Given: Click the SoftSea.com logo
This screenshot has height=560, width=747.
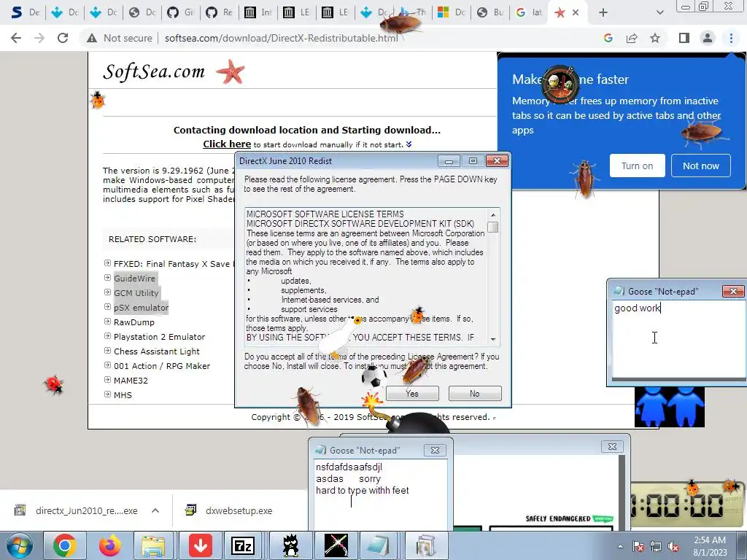Looking at the screenshot, I should [x=154, y=72].
